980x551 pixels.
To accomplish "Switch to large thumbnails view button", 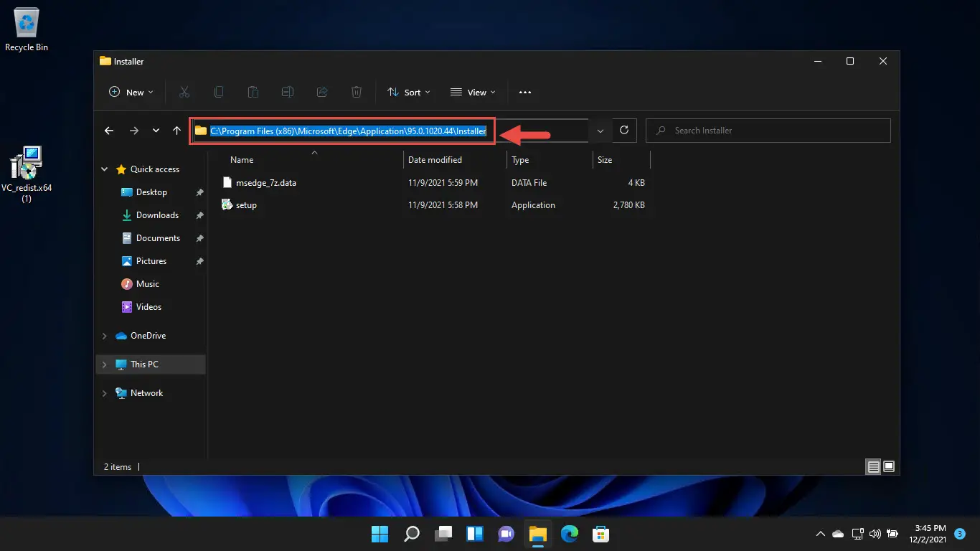I will tap(889, 466).
